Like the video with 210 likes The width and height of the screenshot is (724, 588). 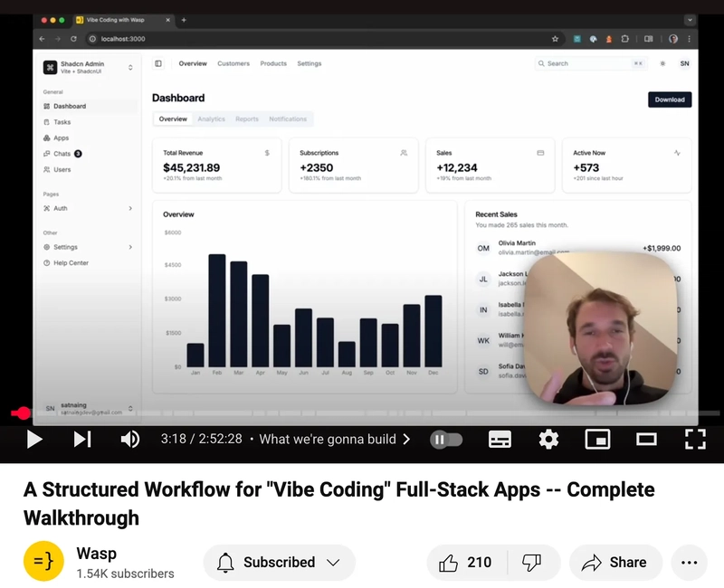pos(466,562)
